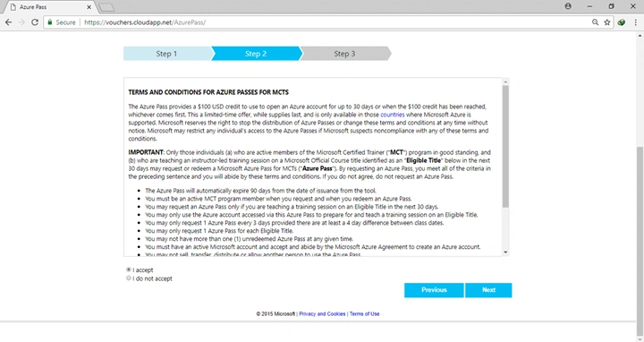
Task: Close the Azure Pass tab
Action: pos(89,7)
